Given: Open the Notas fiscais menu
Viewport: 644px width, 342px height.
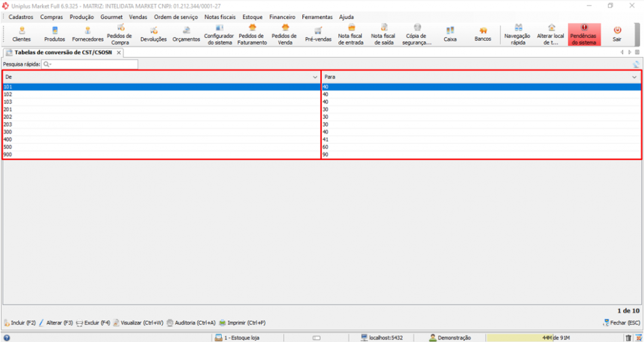Looking at the screenshot, I should (220, 17).
